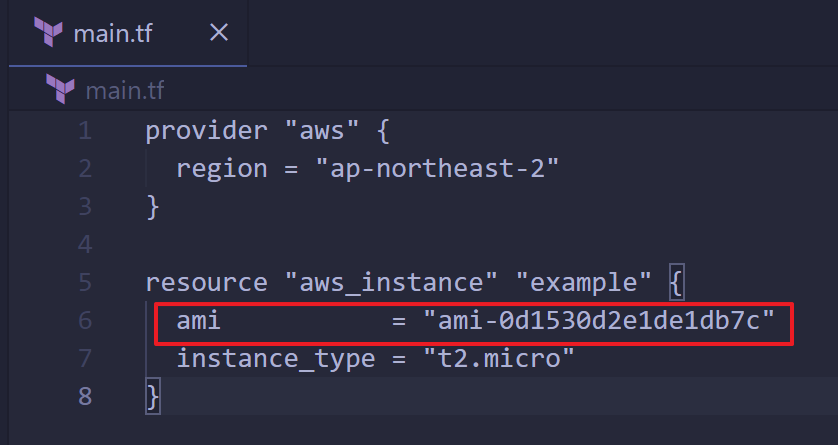
Task: Click line number 5 in the gutter
Action: pos(86,282)
